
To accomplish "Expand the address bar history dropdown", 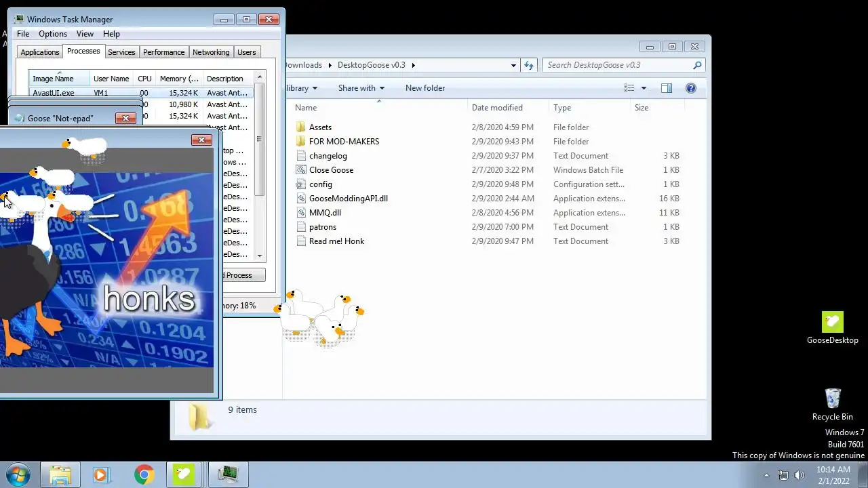I will point(513,65).
